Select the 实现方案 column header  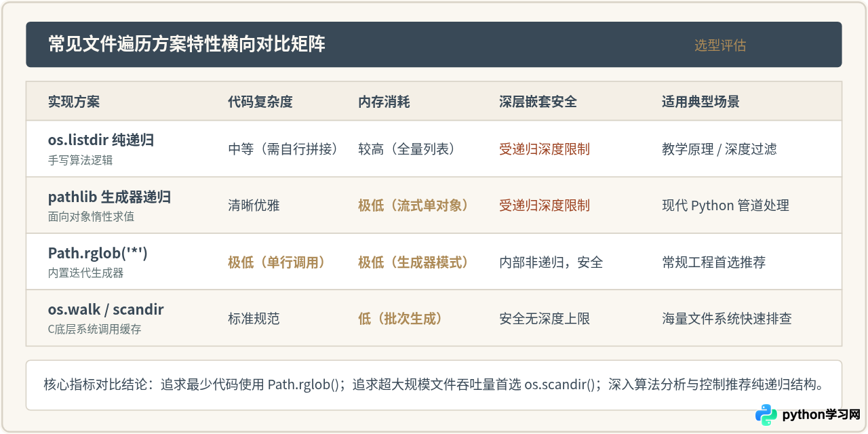coord(74,102)
